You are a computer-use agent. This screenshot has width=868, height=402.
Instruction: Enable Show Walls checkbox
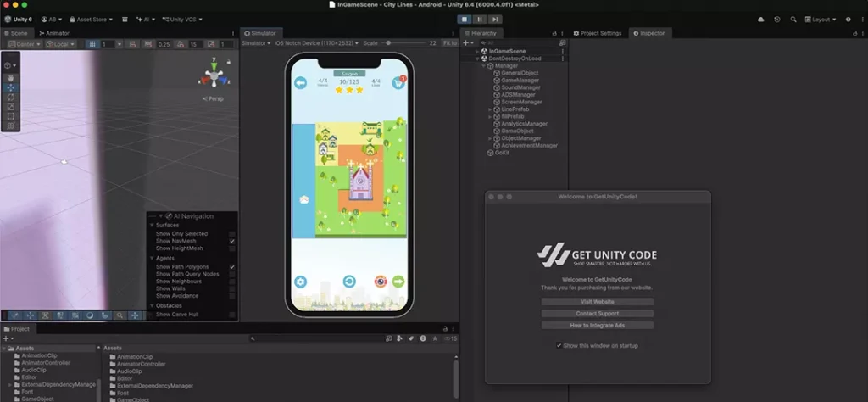point(232,288)
